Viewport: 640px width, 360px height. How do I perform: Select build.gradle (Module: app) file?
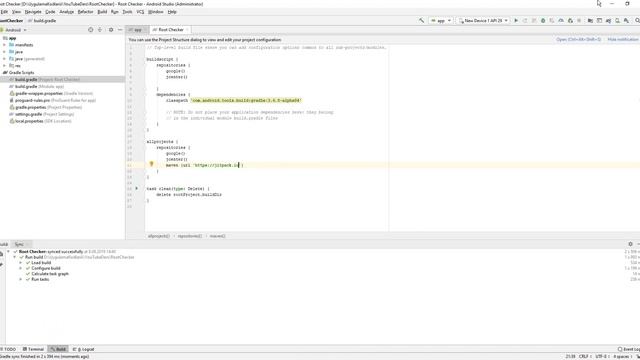click(x=39, y=87)
